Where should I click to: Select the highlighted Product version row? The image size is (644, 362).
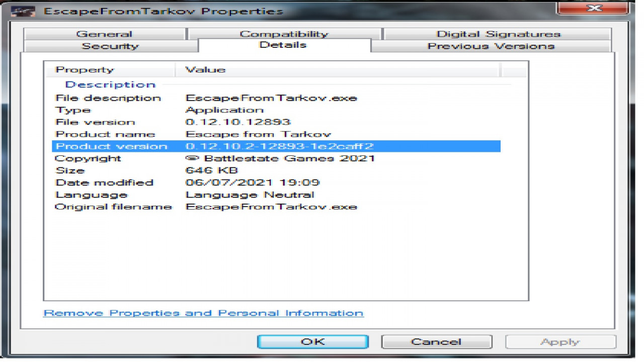tap(276, 146)
